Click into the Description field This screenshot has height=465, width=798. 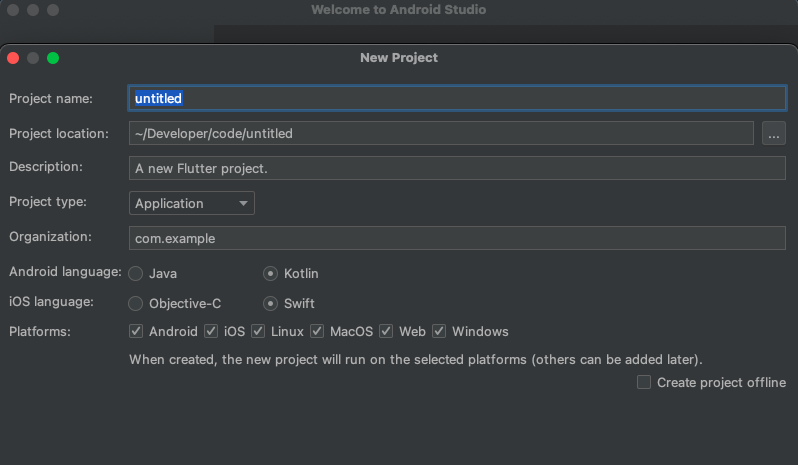tap(457, 168)
